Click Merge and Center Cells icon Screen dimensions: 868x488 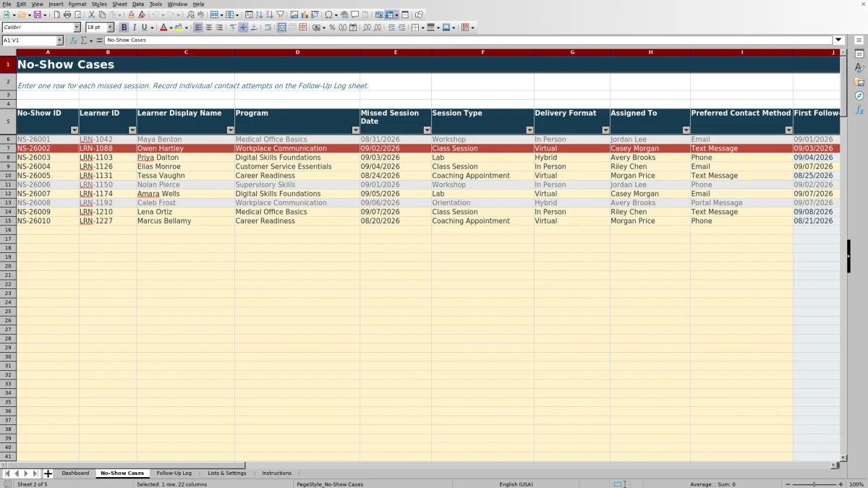coord(282,27)
